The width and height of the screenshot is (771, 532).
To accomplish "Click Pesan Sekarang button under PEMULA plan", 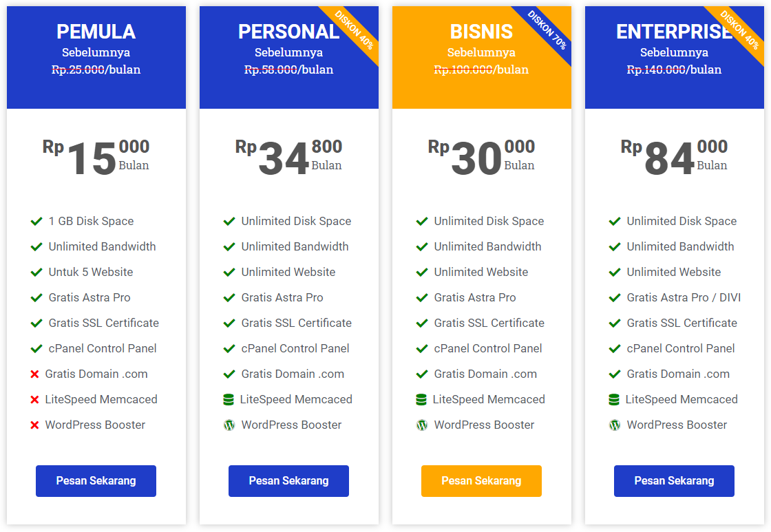I will 96,480.
